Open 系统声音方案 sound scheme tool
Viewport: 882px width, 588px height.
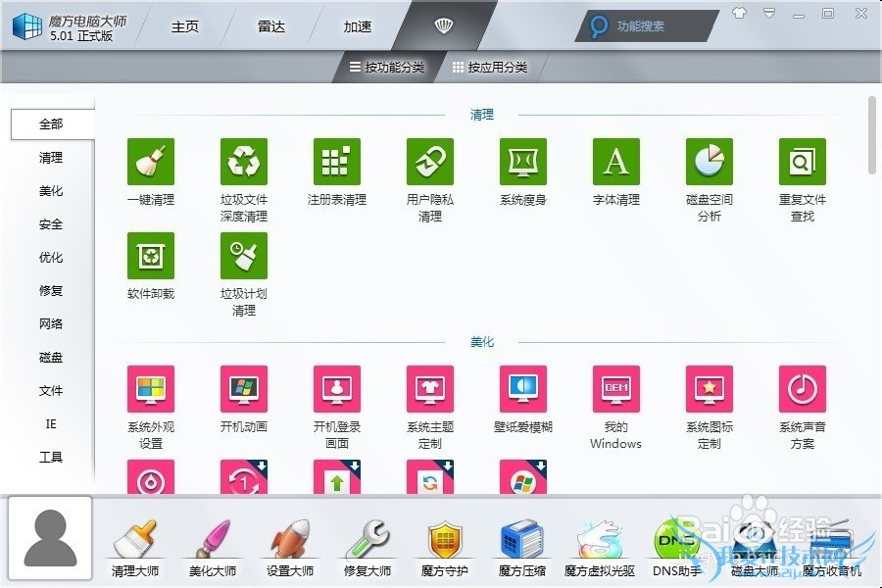[x=802, y=389]
